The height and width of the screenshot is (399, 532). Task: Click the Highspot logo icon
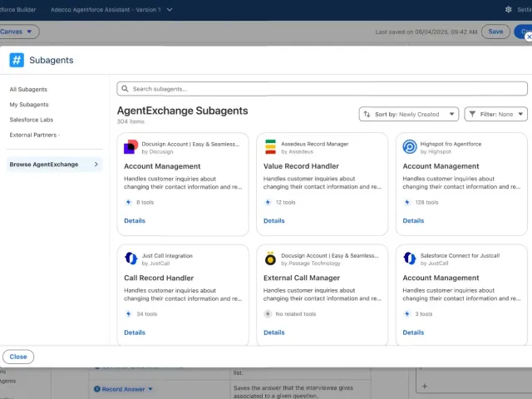(410, 147)
